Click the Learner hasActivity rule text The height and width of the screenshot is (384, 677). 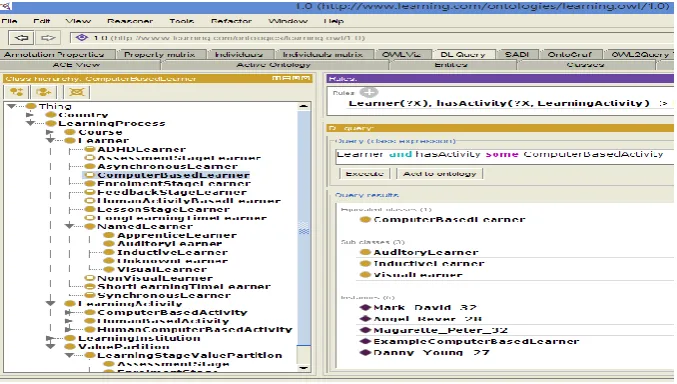(x=499, y=103)
